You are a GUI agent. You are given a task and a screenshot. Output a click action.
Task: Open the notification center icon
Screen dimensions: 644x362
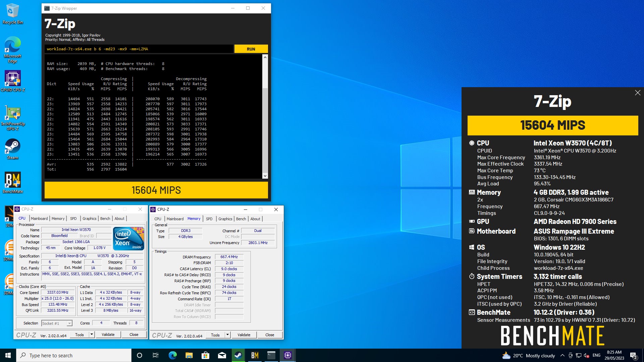tap(633, 355)
